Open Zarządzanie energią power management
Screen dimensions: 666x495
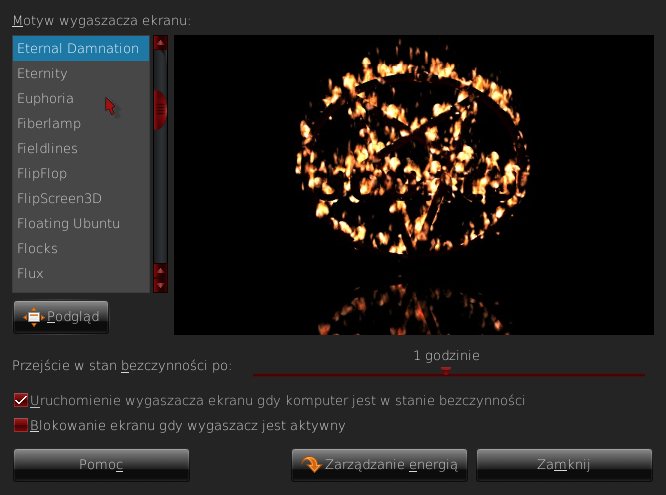coord(379,465)
